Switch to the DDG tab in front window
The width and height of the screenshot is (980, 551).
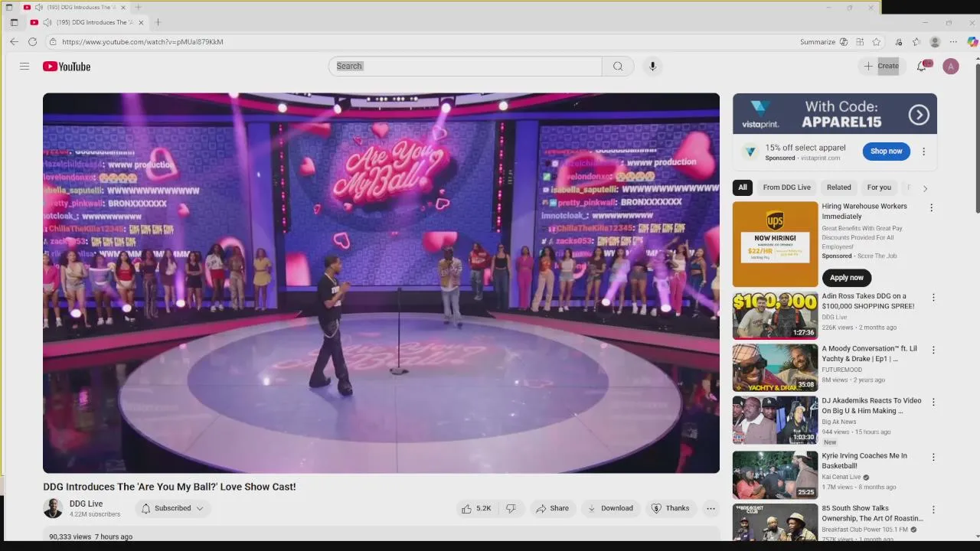coord(87,22)
